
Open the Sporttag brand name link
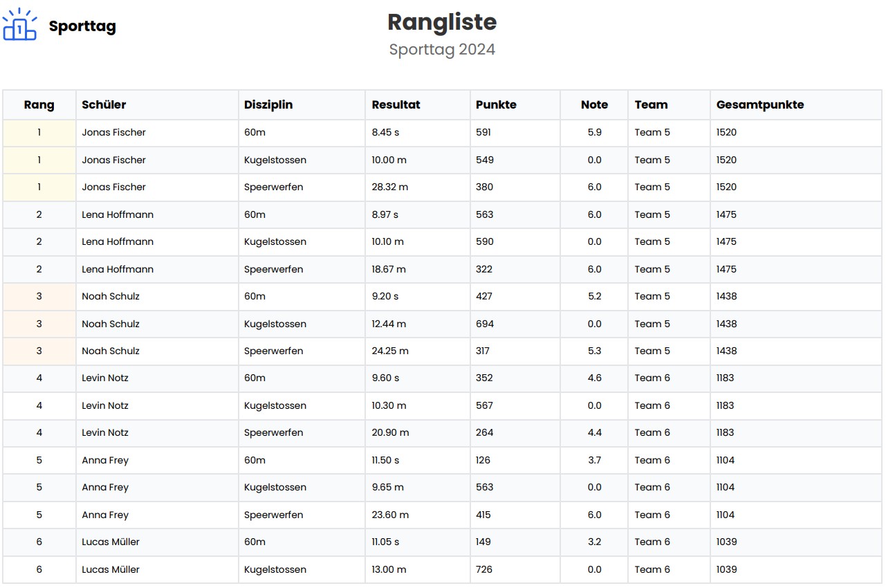click(x=82, y=26)
